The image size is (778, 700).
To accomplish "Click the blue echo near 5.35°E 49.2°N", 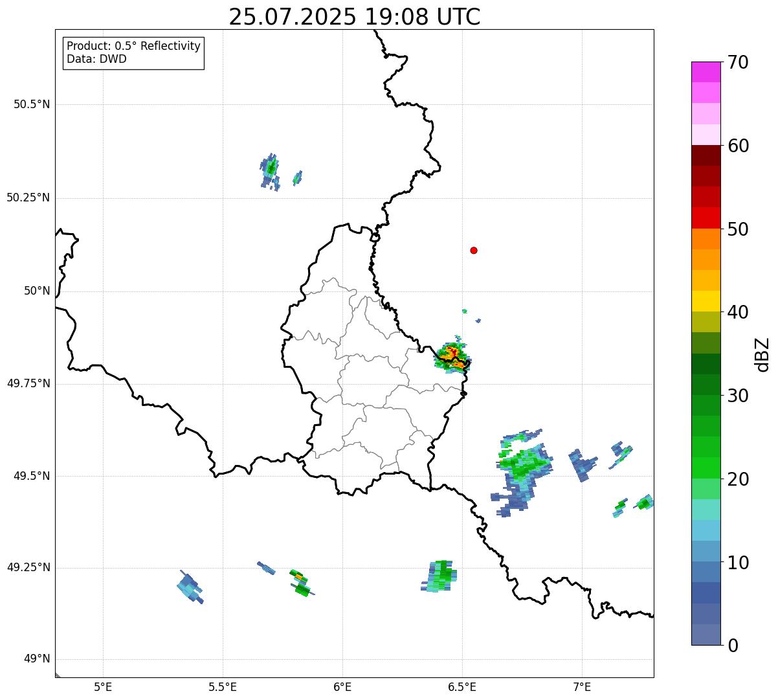I will (x=190, y=587).
